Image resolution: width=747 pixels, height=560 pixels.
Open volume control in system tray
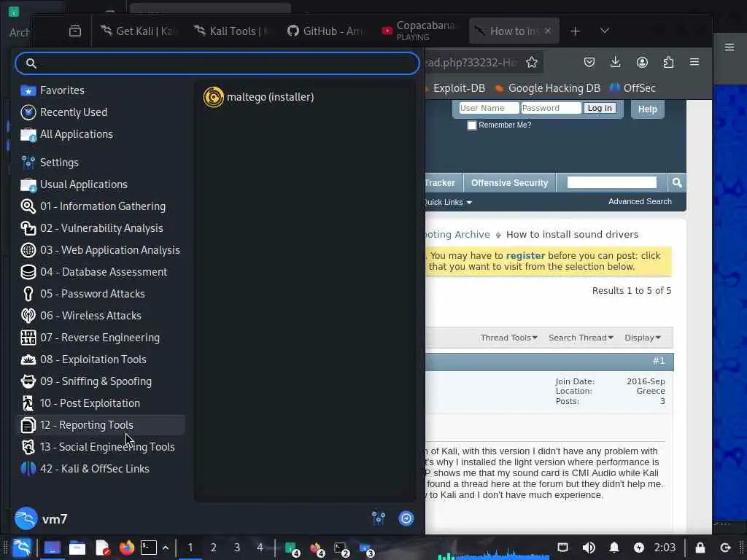tap(589, 548)
